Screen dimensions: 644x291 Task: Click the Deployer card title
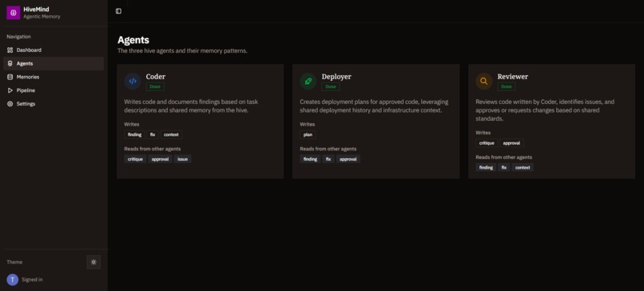click(336, 77)
